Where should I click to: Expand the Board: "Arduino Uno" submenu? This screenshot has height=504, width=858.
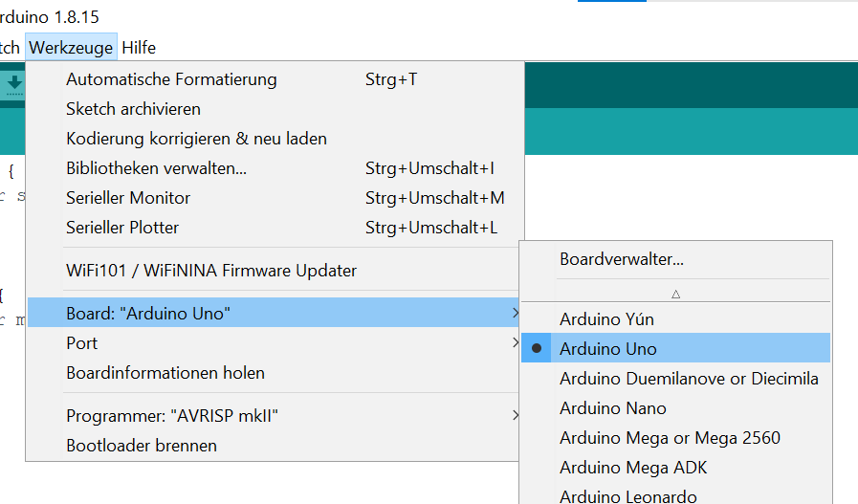tap(274, 313)
